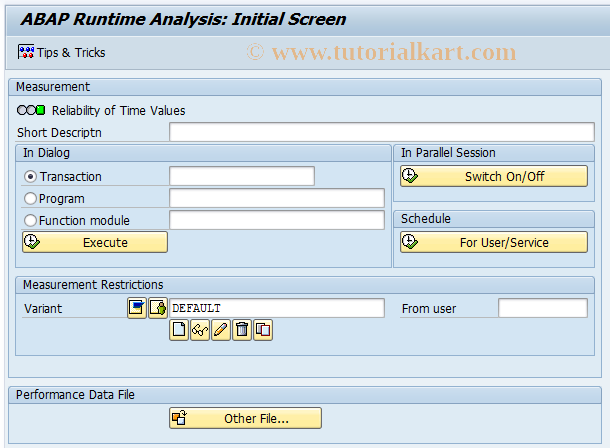
Task: Select the Program radio button
Action: pyautogui.click(x=30, y=199)
